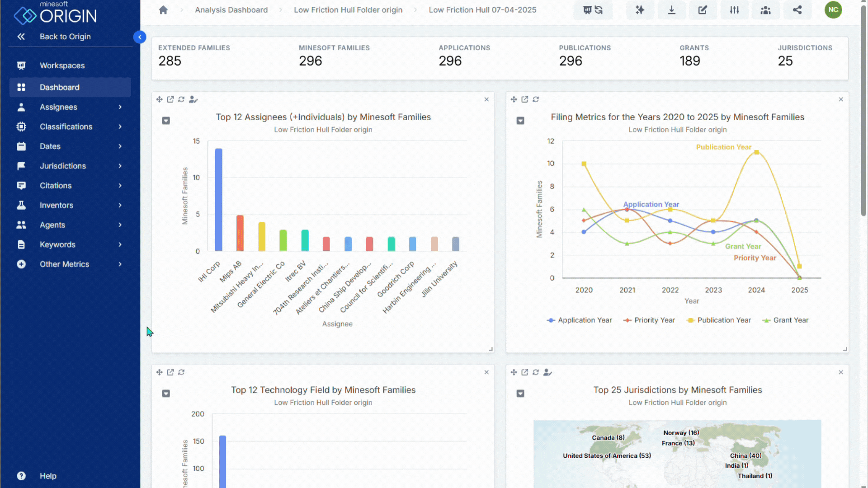Toggle the Application Year legend series
Image resolution: width=868 pixels, height=488 pixels.
point(579,320)
